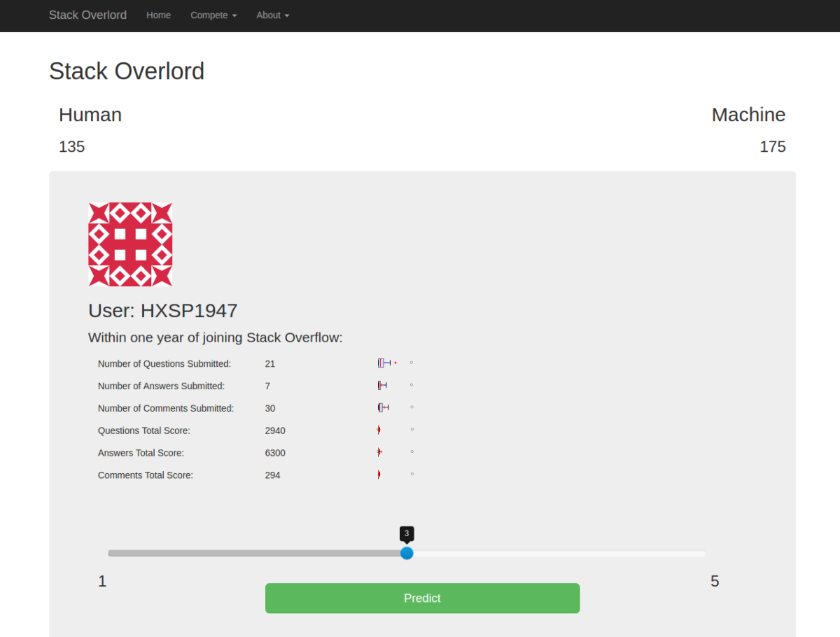840x637 pixels.
Task: Click 'Within one year of joining Stack Overflow:' text
Action: (x=216, y=337)
